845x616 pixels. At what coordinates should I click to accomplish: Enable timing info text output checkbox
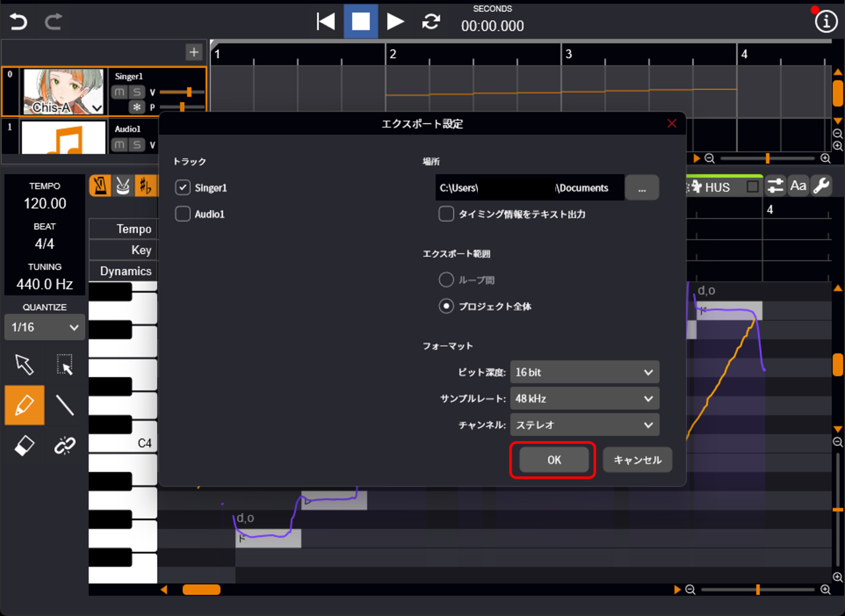coord(447,214)
